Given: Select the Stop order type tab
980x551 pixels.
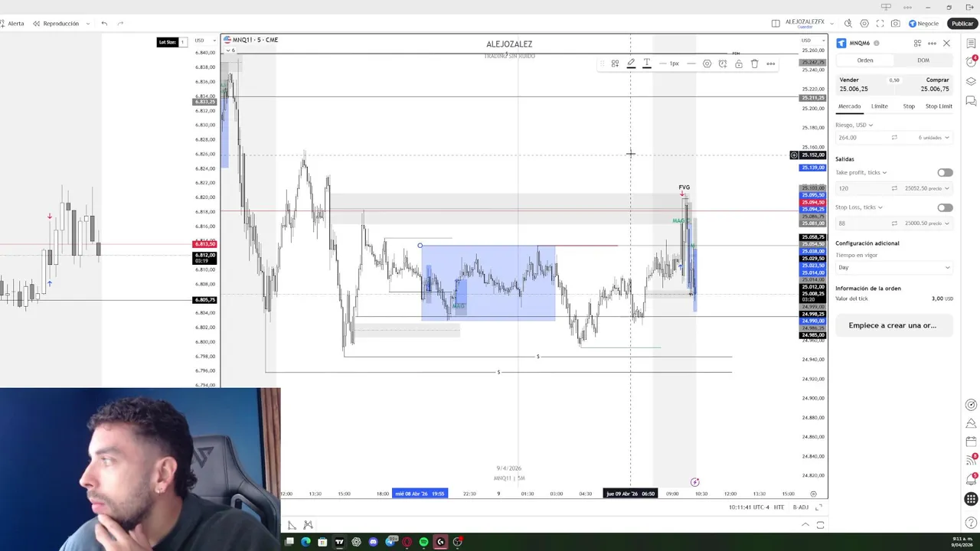Looking at the screenshot, I should click(909, 106).
